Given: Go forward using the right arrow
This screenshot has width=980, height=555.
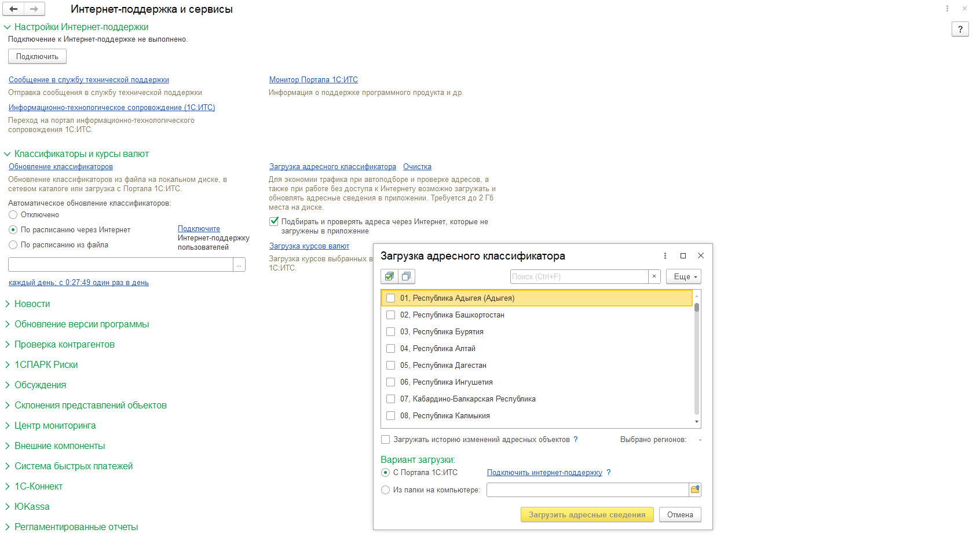Looking at the screenshot, I should click(x=34, y=9).
